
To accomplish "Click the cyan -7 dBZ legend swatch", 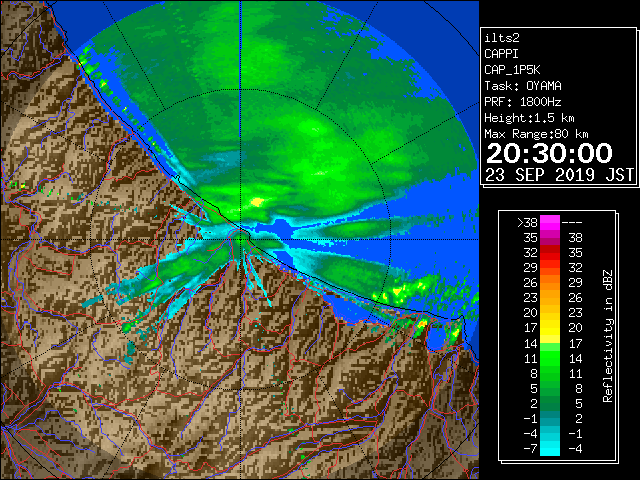I will 550,448.
